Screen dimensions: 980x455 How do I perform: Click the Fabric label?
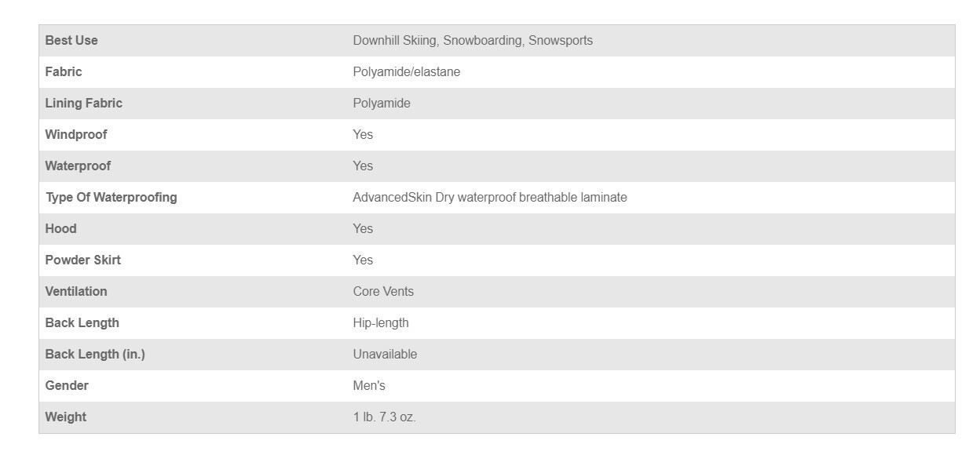click(x=64, y=72)
